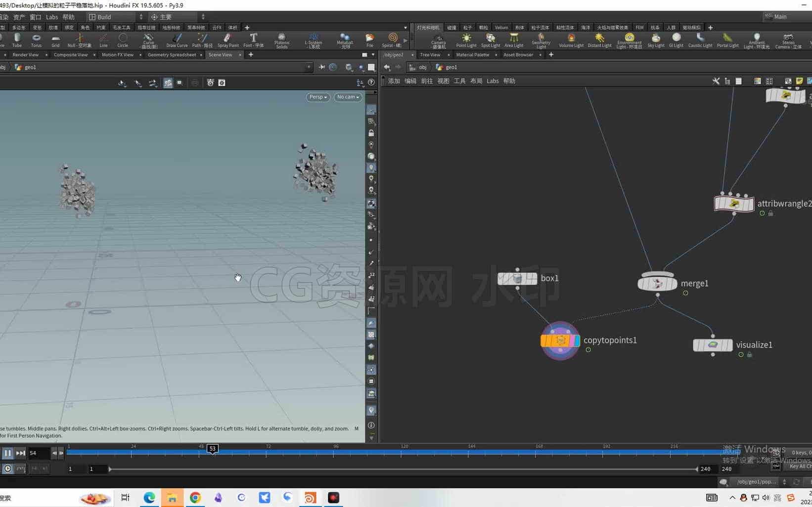Add a Point Light
Image resolution: width=812 pixels, height=507 pixels.
point(466,41)
